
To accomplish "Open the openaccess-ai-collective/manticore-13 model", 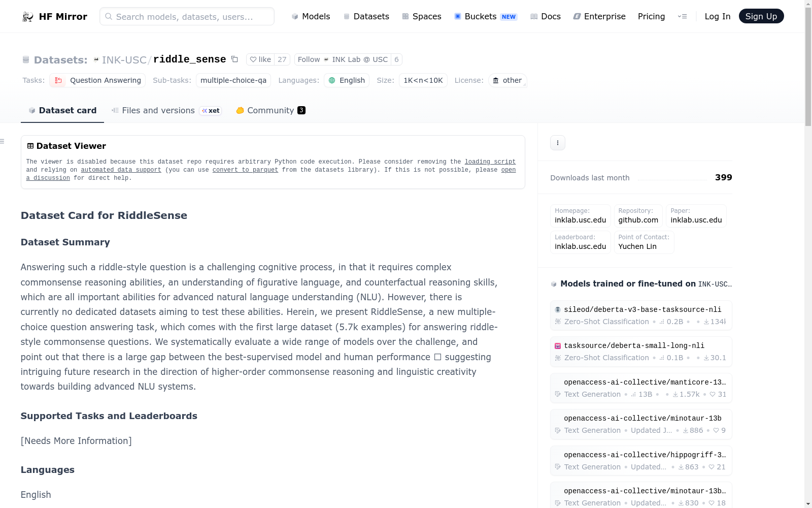I will 641,388.
